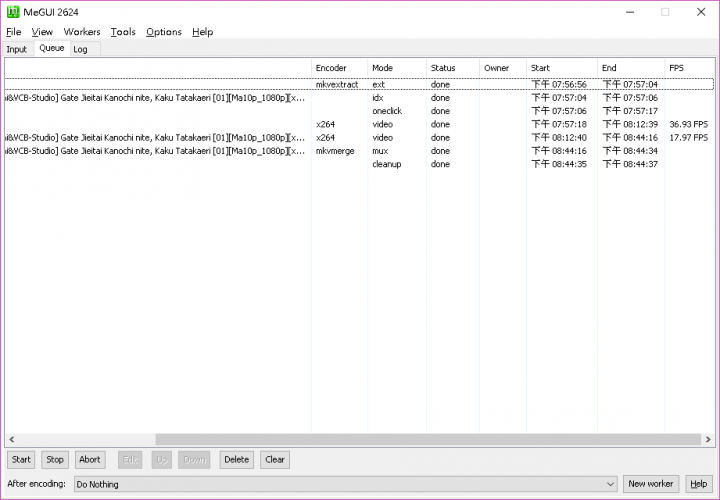Open the Tools menu
720x500 pixels.
tap(123, 32)
